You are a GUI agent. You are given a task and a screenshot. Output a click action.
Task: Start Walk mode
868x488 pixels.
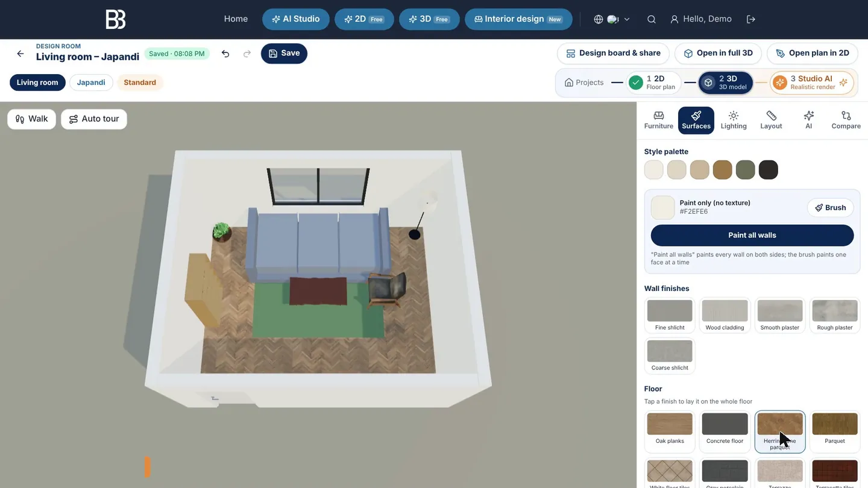[x=31, y=119]
